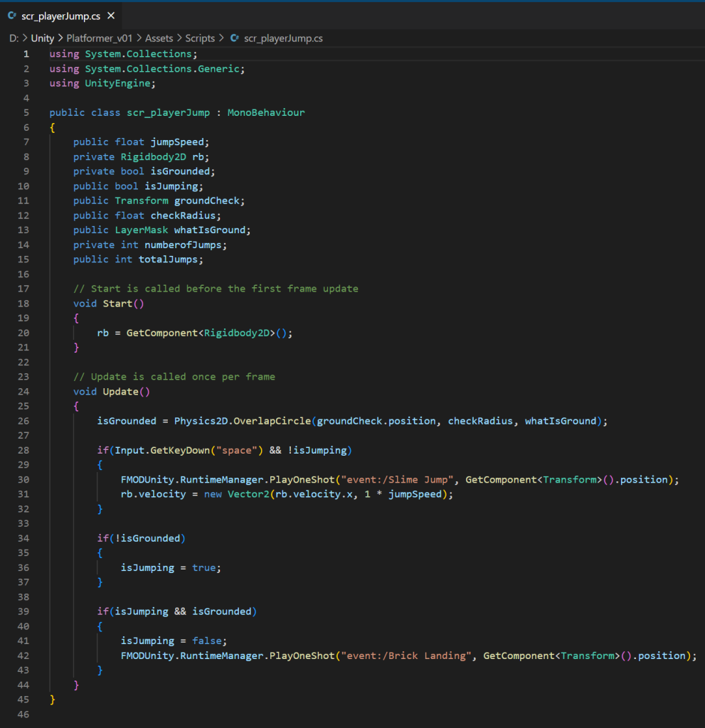Open the Scripts breadcrumb folder
This screenshot has height=728, width=705.
point(201,38)
